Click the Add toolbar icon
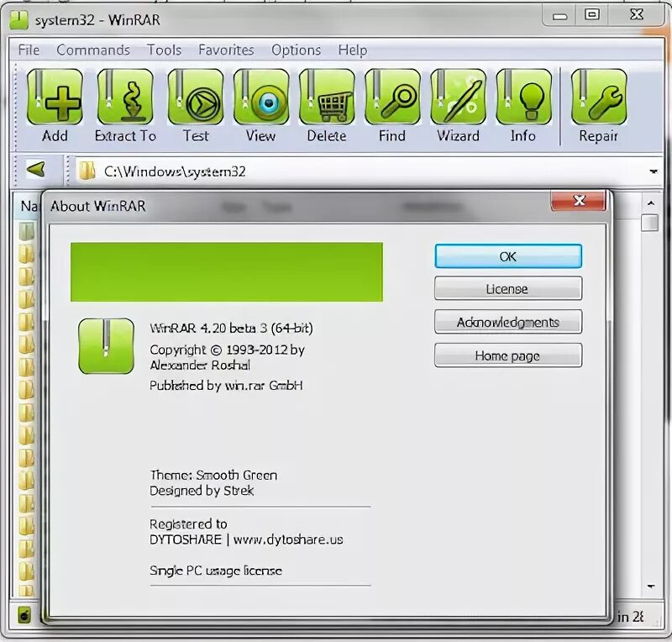Image resolution: width=672 pixels, height=642 pixels. (55, 97)
